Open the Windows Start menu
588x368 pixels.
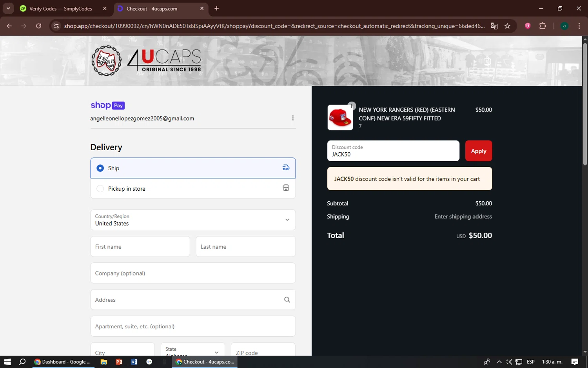pyautogui.click(x=7, y=362)
